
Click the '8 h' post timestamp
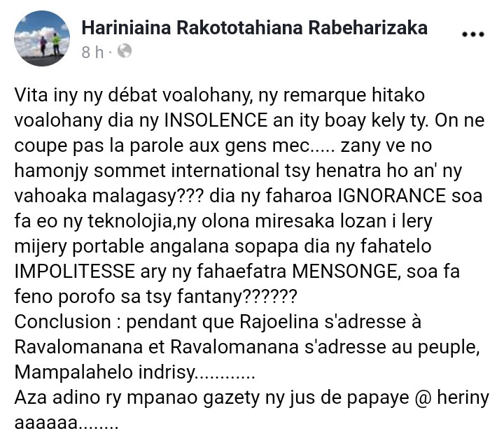pos(92,52)
